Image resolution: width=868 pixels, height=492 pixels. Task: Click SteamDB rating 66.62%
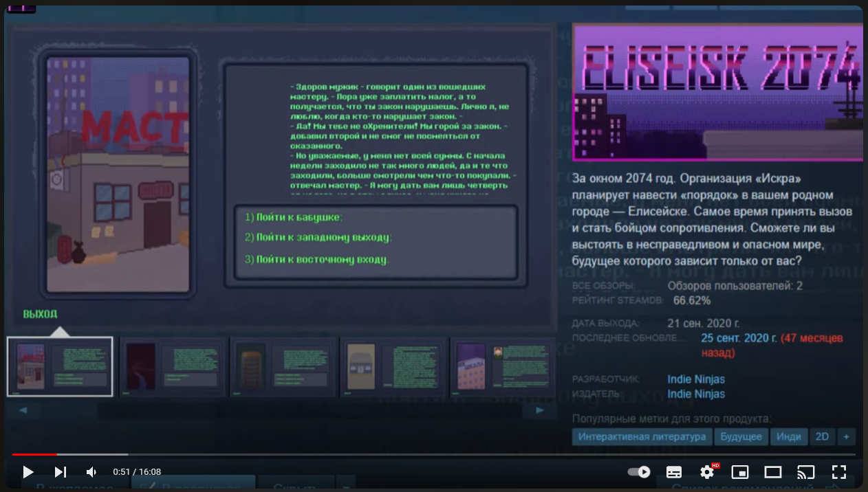(692, 300)
